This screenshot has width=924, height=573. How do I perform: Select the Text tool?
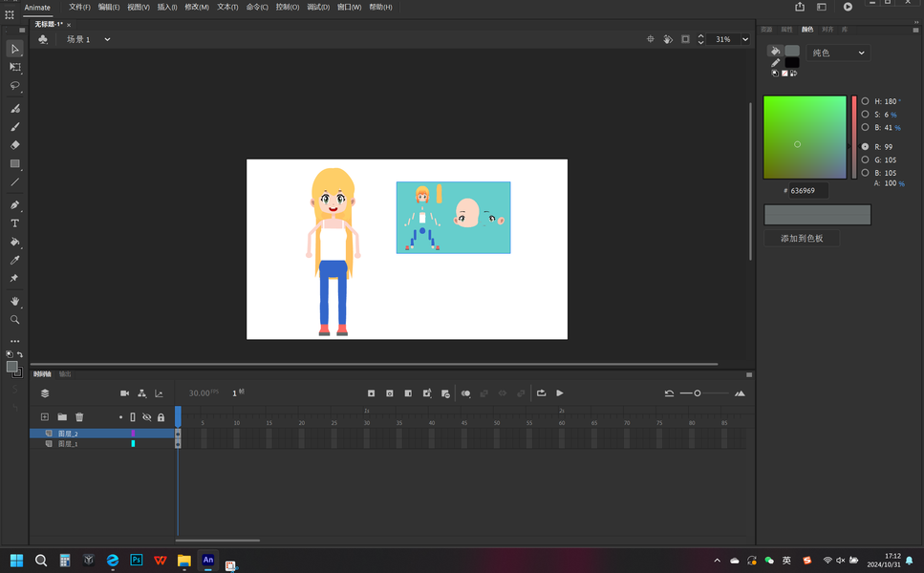14,223
